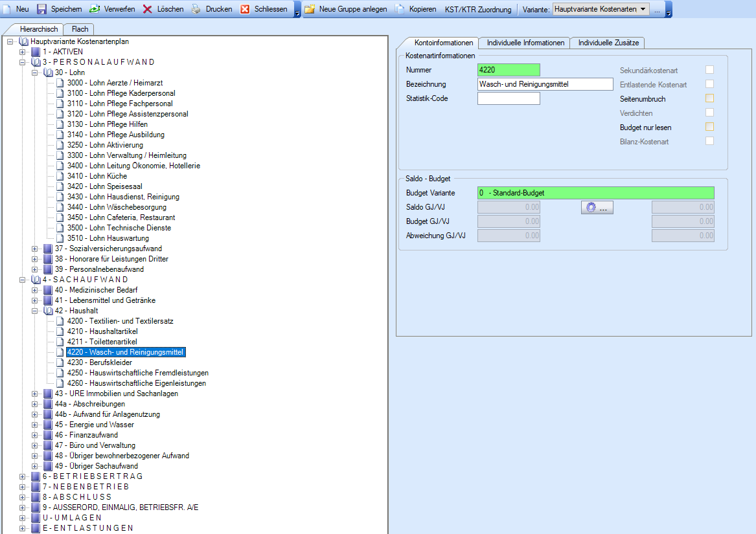Click the Neu (new) document icon
Image resolution: width=756 pixels, height=534 pixels.
pyautogui.click(x=8, y=9)
